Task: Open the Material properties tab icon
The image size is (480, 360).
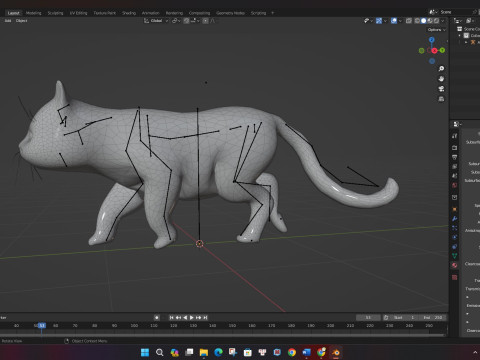Action: pos(455,265)
